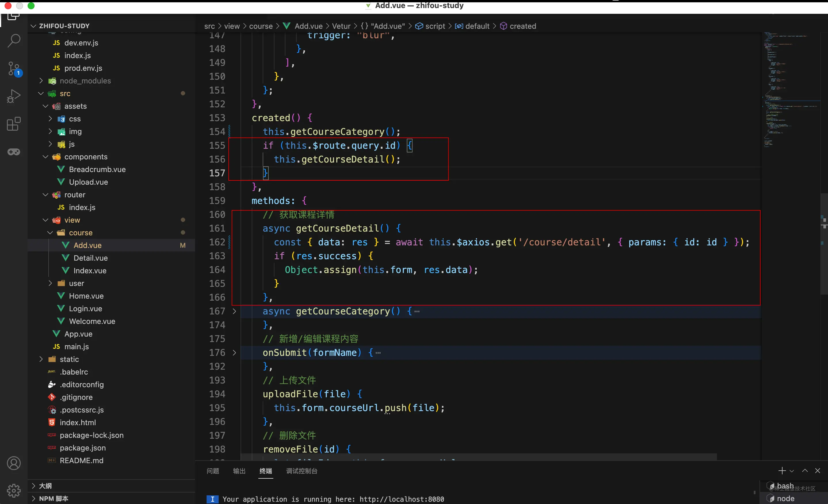Switch to the 调试控制台 tab
The width and height of the screenshot is (828, 504).
(x=302, y=471)
